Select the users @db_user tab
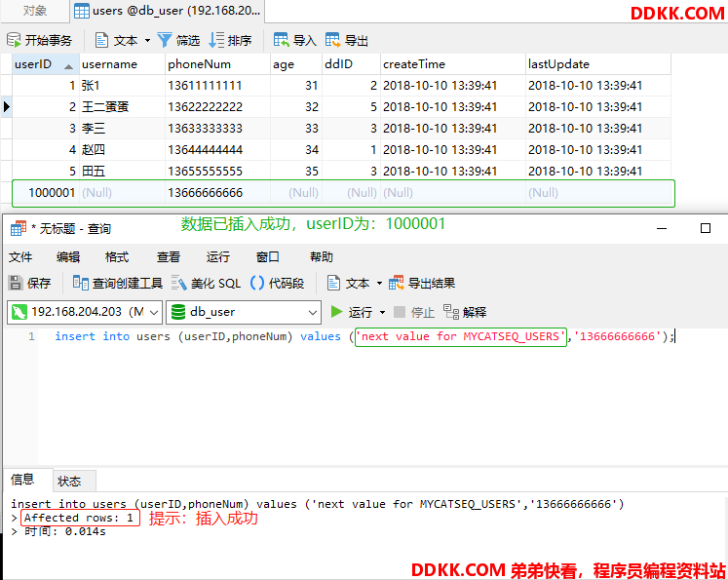 pyautogui.click(x=168, y=11)
